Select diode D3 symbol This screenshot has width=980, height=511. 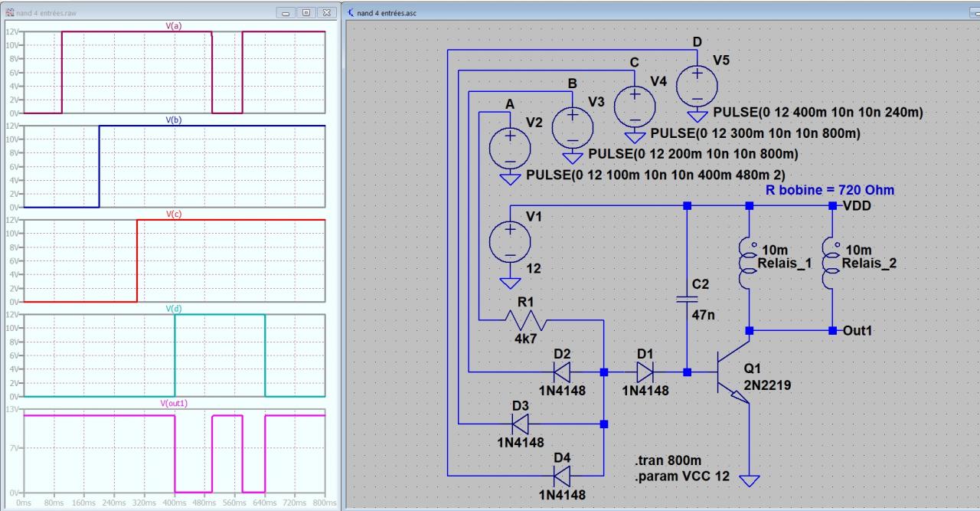521,423
